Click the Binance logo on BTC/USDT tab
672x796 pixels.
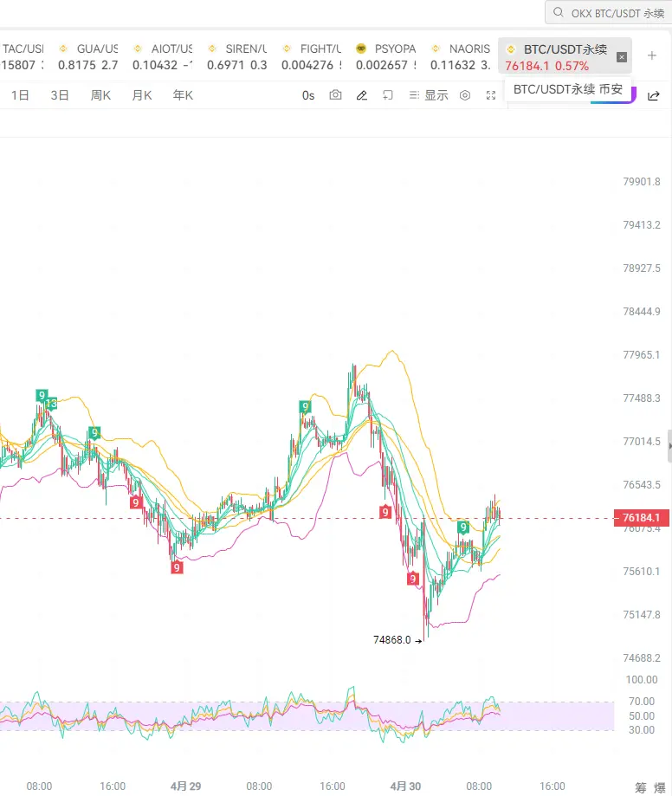[x=511, y=49]
